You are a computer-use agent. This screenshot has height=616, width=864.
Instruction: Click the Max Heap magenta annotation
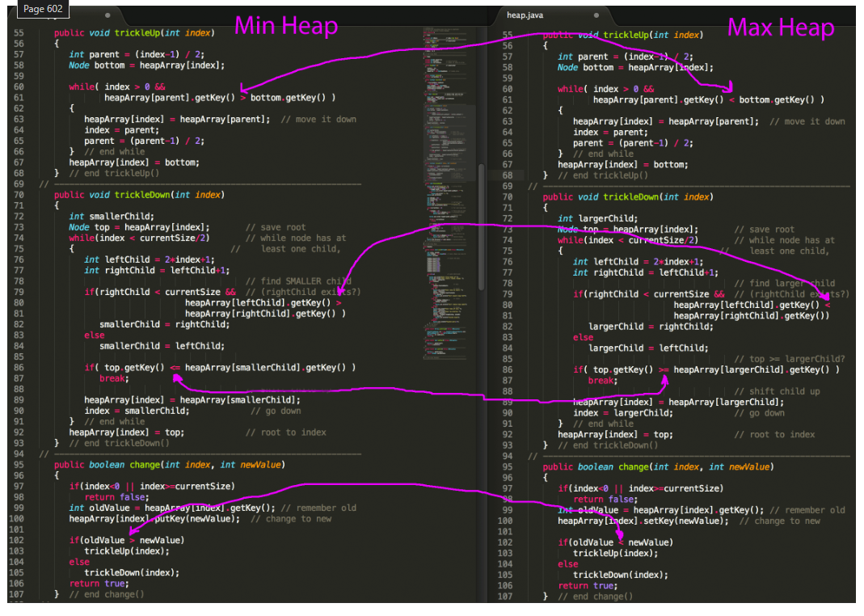tap(781, 27)
